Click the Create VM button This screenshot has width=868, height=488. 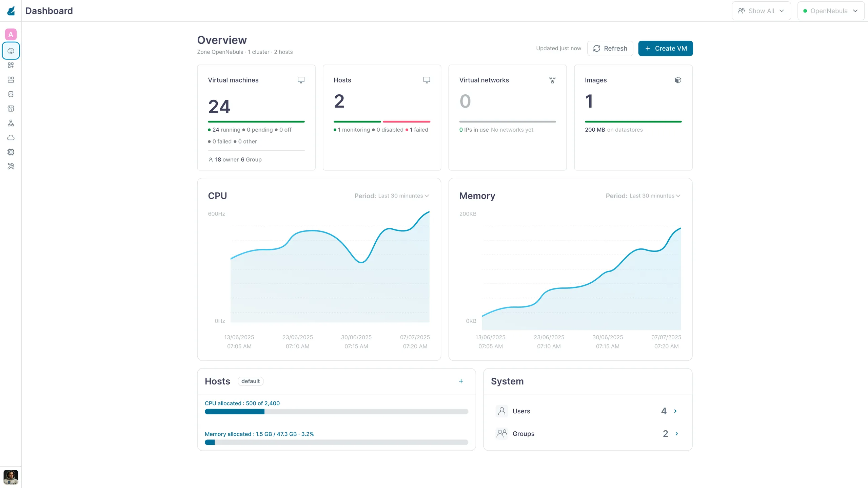pos(666,49)
